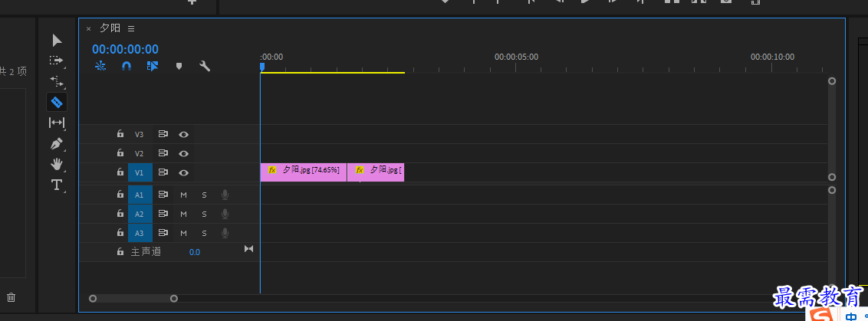Select first 夕阳.jpg [74.65%] clip
Viewport: 868px width, 321px height.
point(304,172)
